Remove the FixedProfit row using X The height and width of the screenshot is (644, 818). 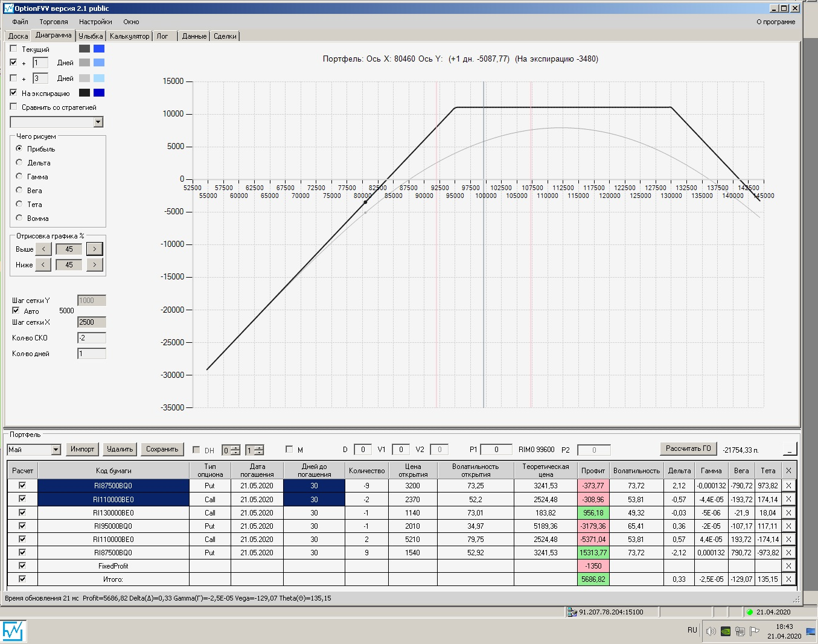click(x=788, y=566)
